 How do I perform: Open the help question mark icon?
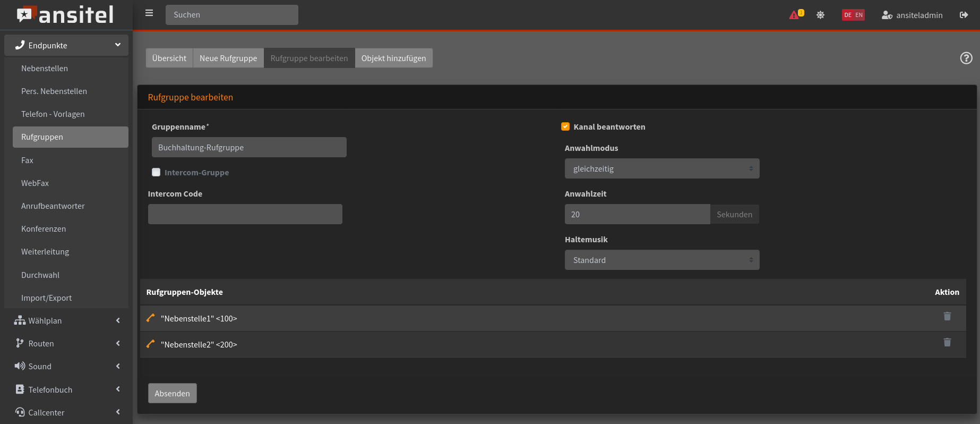(x=966, y=58)
